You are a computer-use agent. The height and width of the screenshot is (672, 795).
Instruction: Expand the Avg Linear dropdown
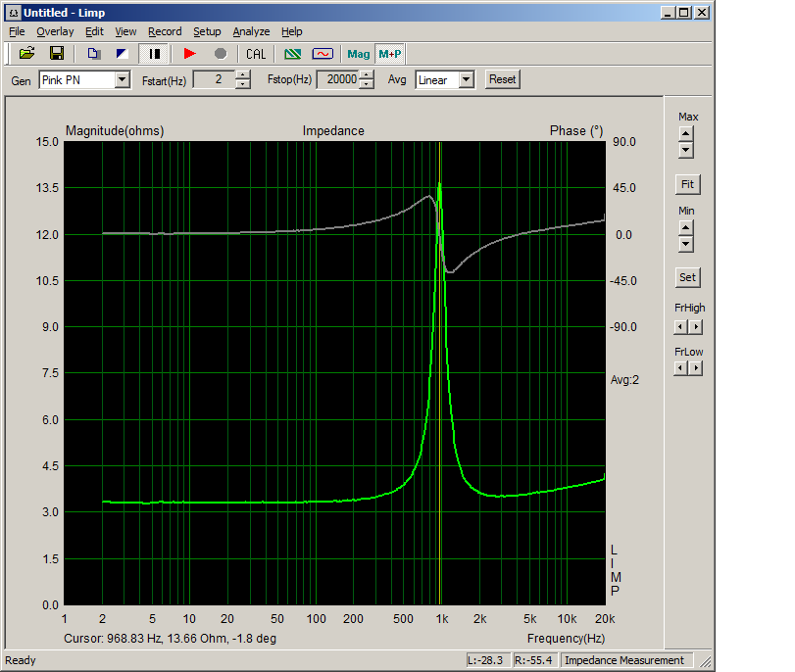pyautogui.click(x=467, y=79)
